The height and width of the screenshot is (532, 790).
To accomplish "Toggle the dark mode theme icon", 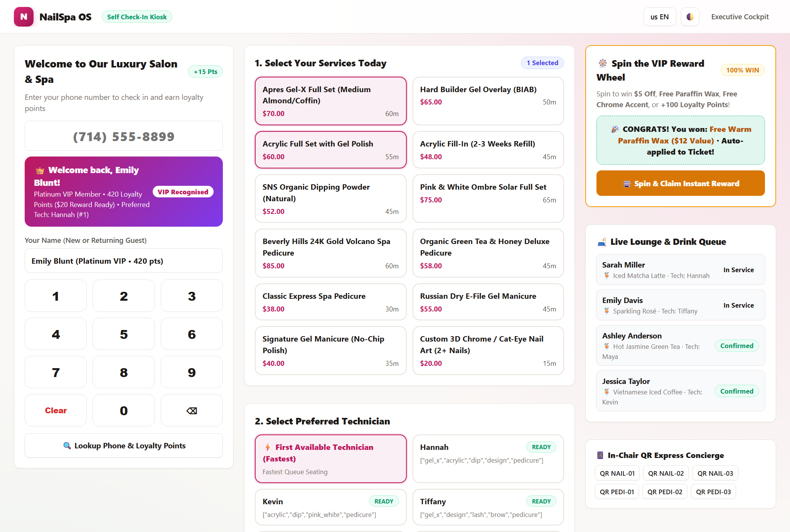I will pyautogui.click(x=690, y=17).
